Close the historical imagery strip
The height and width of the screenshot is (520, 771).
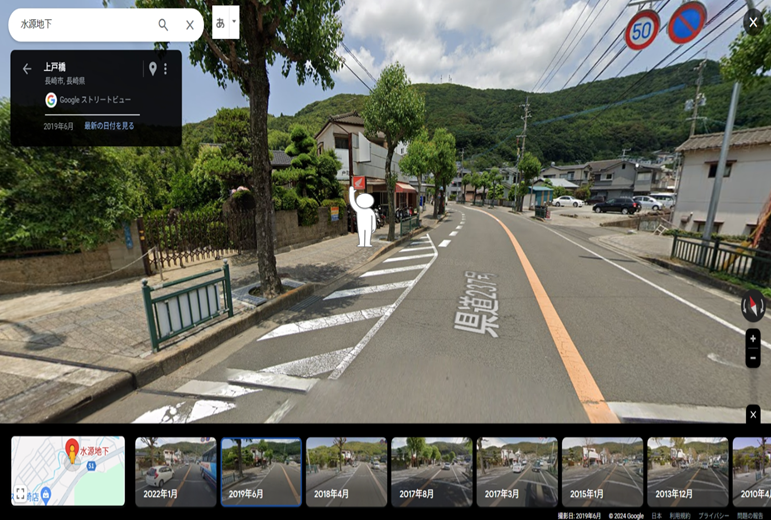(x=753, y=414)
